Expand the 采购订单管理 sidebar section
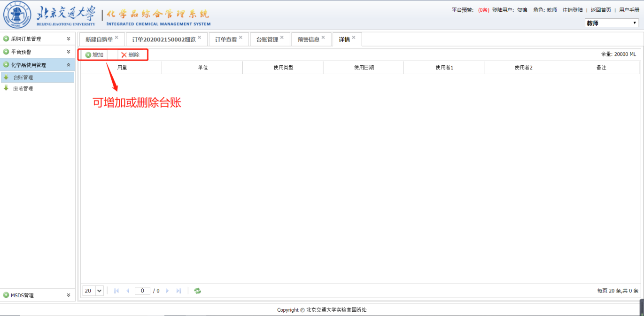The height and width of the screenshot is (316, 644). pyautogui.click(x=69, y=39)
